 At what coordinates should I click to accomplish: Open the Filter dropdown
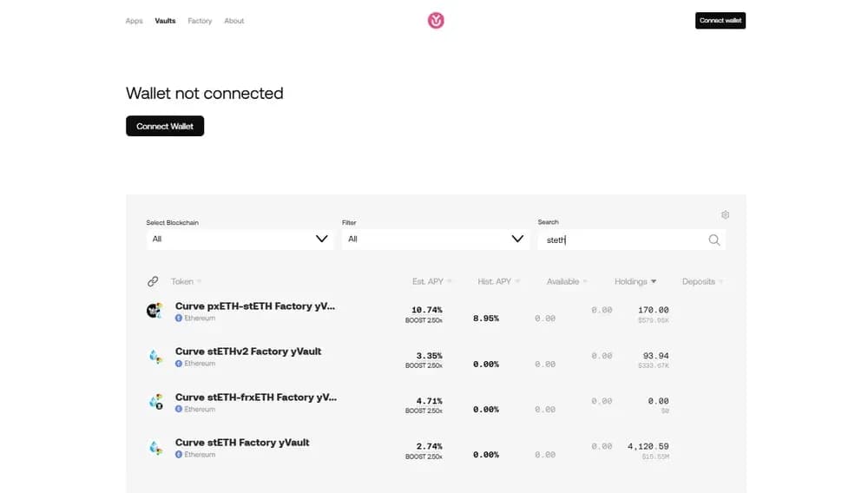click(435, 239)
